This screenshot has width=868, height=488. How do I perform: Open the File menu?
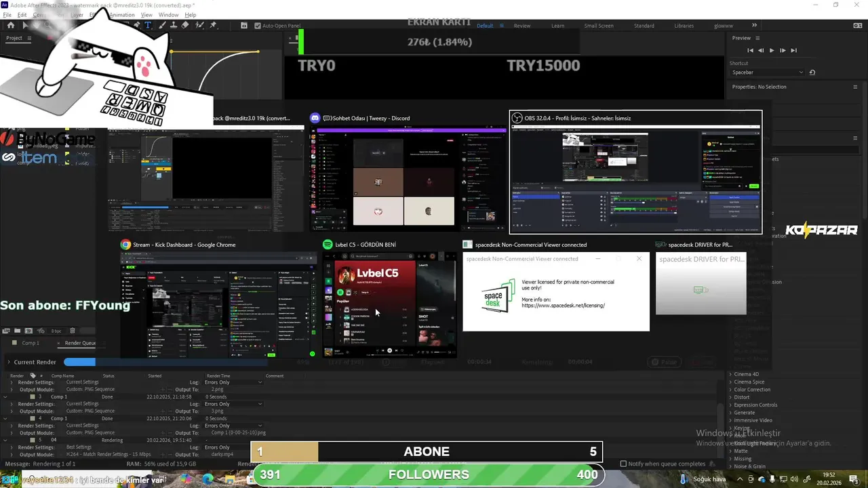point(7,15)
